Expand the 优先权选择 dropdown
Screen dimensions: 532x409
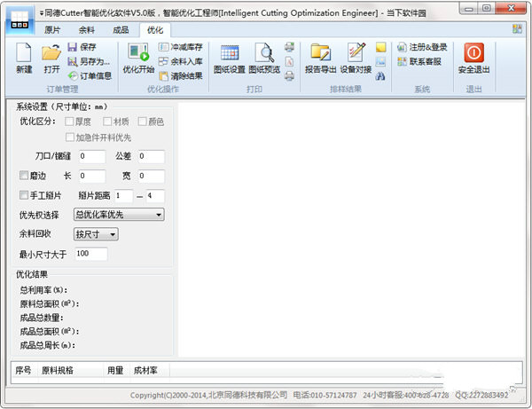119,215
